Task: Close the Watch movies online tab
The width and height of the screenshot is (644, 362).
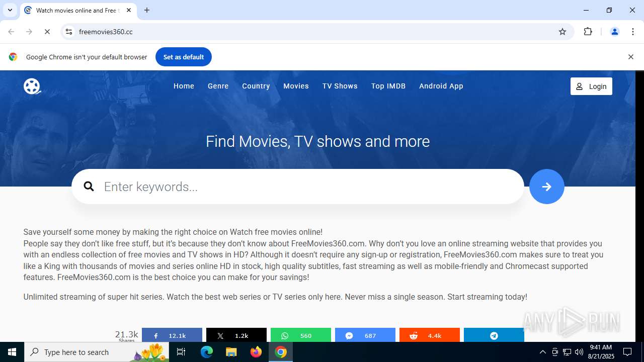Action: [129, 10]
